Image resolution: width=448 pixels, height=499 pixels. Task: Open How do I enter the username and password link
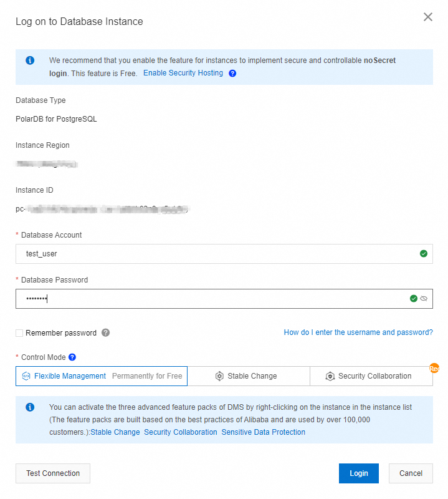pos(358,332)
